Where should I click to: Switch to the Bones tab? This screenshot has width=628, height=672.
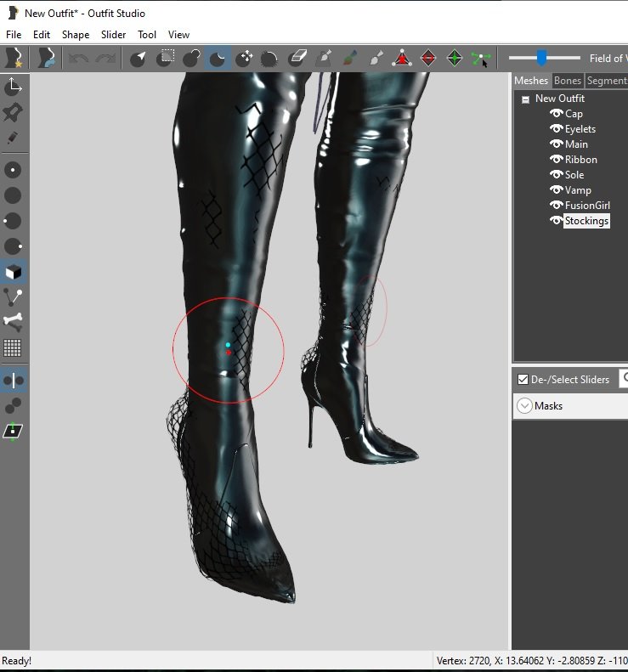pyautogui.click(x=567, y=81)
